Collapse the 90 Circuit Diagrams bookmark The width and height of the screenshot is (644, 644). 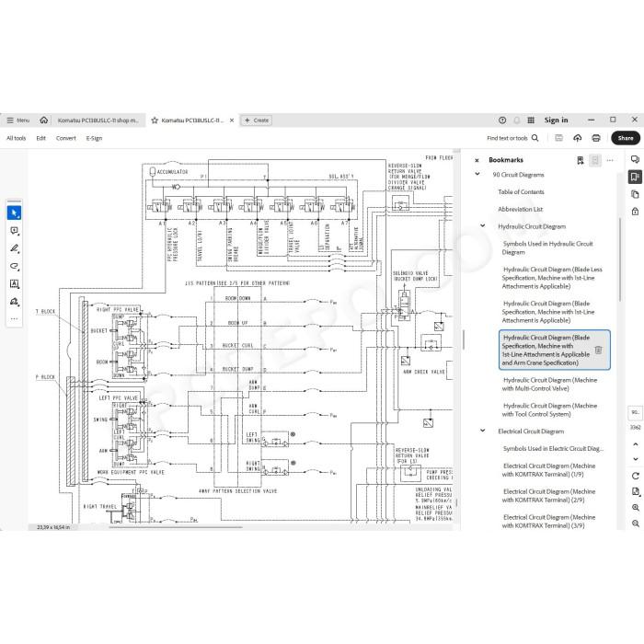tap(477, 174)
